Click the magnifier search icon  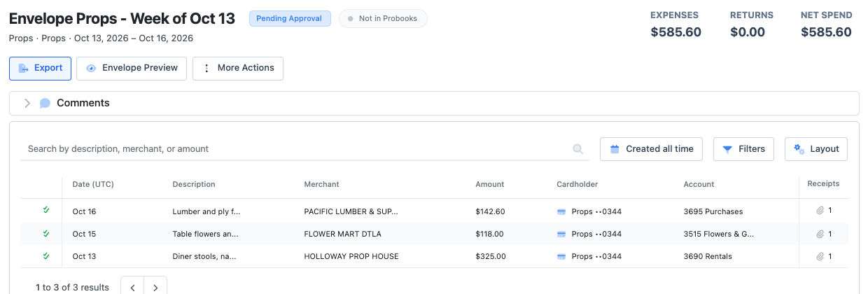(x=578, y=148)
